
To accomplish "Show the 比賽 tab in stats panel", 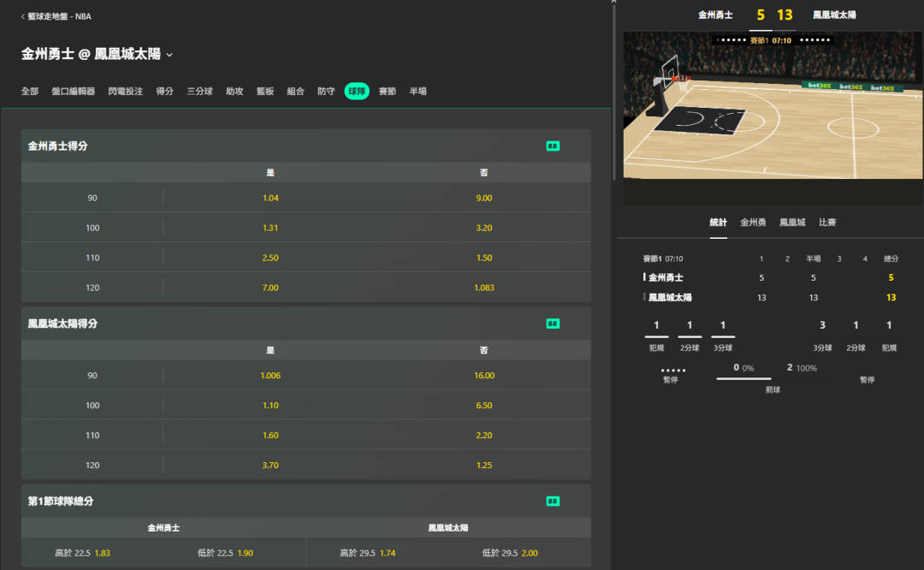I will [x=827, y=223].
